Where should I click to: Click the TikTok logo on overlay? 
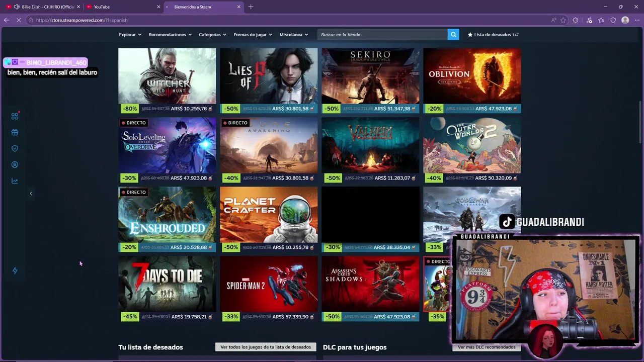[507, 222]
